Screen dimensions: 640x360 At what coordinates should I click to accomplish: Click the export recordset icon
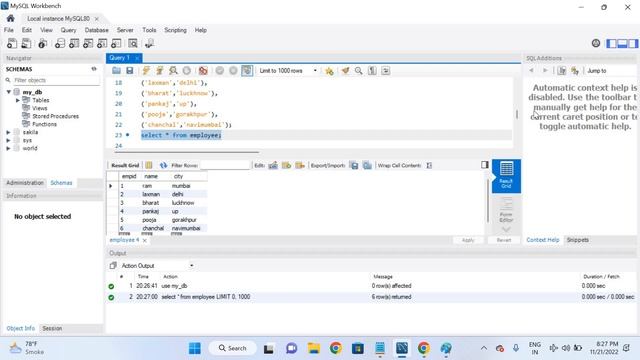coord(354,165)
